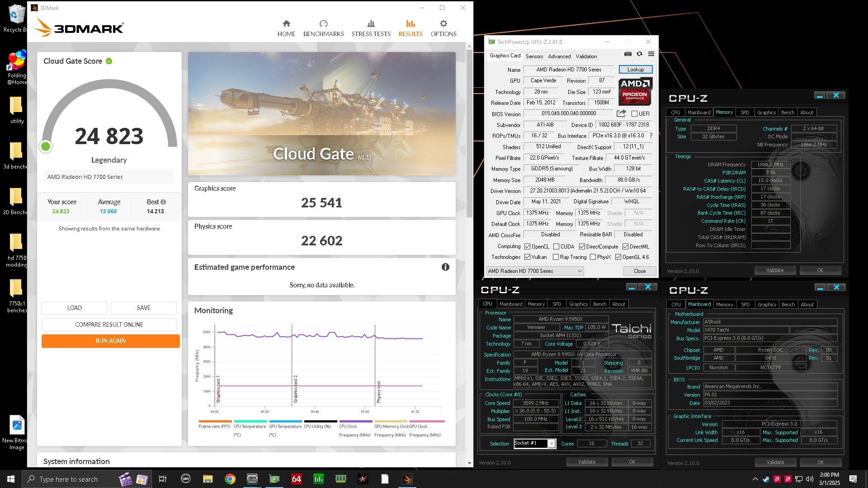Click the CPU Temperature legend swatch
The width and height of the screenshot is (868, 488).
(250, 421)
